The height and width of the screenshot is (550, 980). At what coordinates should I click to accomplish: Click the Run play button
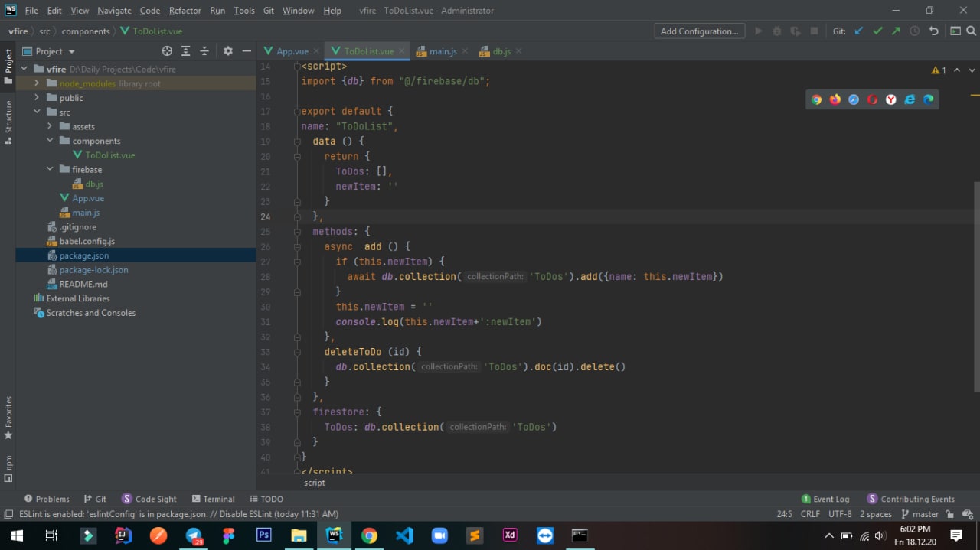pos(759,31)
